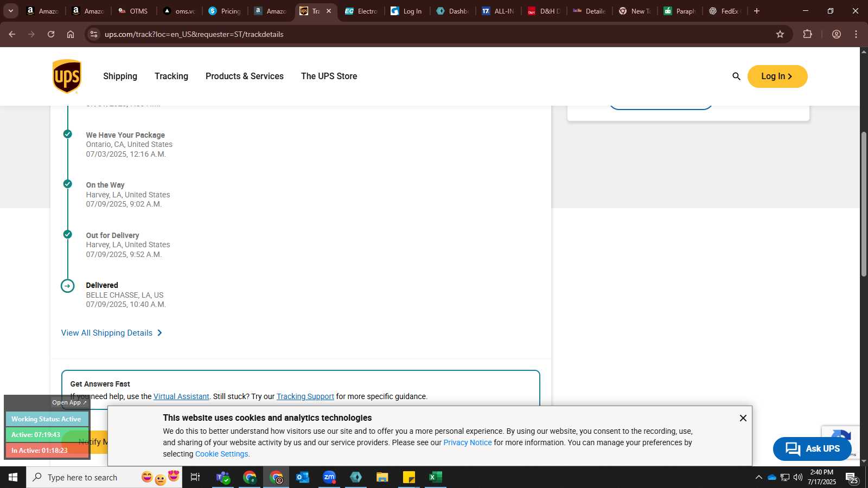Open Zoom from taskbar

coord(329,477)
